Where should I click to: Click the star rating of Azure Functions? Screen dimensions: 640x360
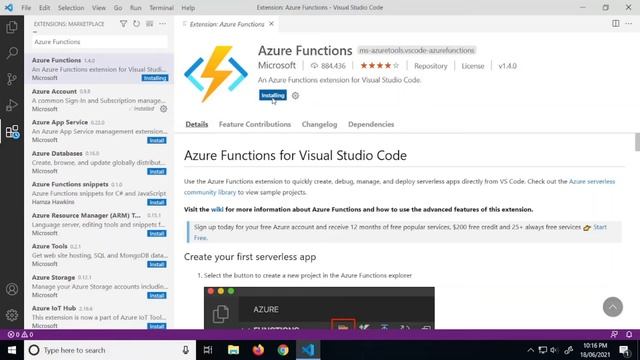pos(379,66)
